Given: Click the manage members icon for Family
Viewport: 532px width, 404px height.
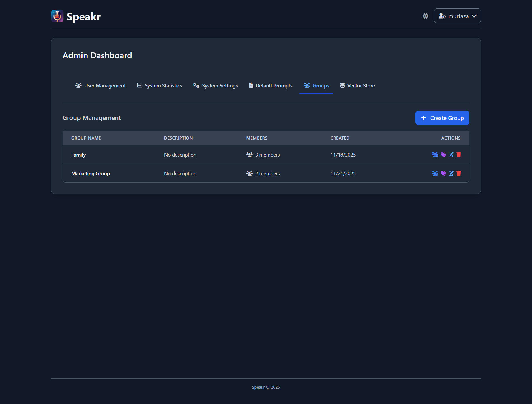Looking at the screenshot, I should pyautogui.click(x=435, y=155).
